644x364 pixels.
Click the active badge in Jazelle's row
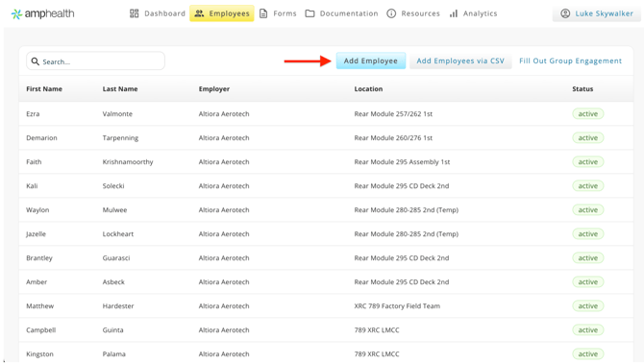click(588, 234)
